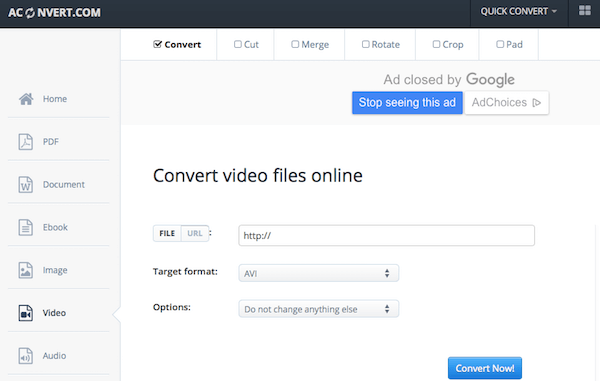Viewport: 600px width, 381px height.
Task: Toggle the Crop checkbox
Action: tap(436, 44)
